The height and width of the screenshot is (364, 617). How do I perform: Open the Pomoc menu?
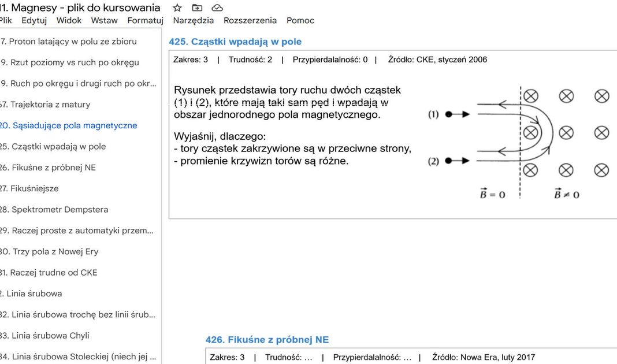pyautogui.click(x=300, y=20)
